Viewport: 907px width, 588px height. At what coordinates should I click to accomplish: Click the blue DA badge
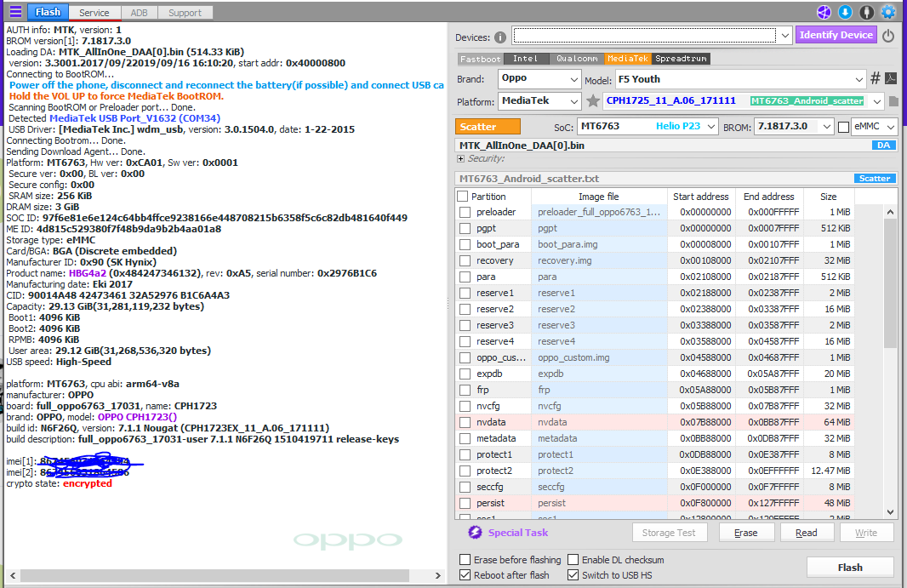point(884,146)
